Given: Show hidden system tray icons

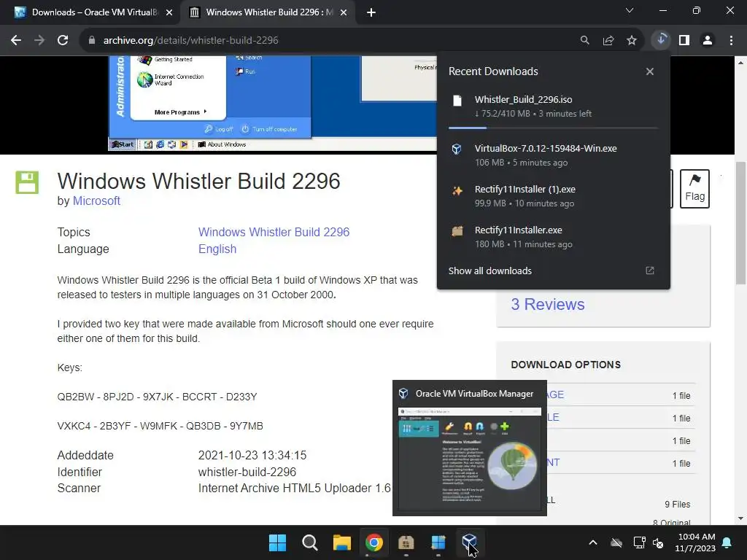Looking at the screenshot, I should pos(593,542).
